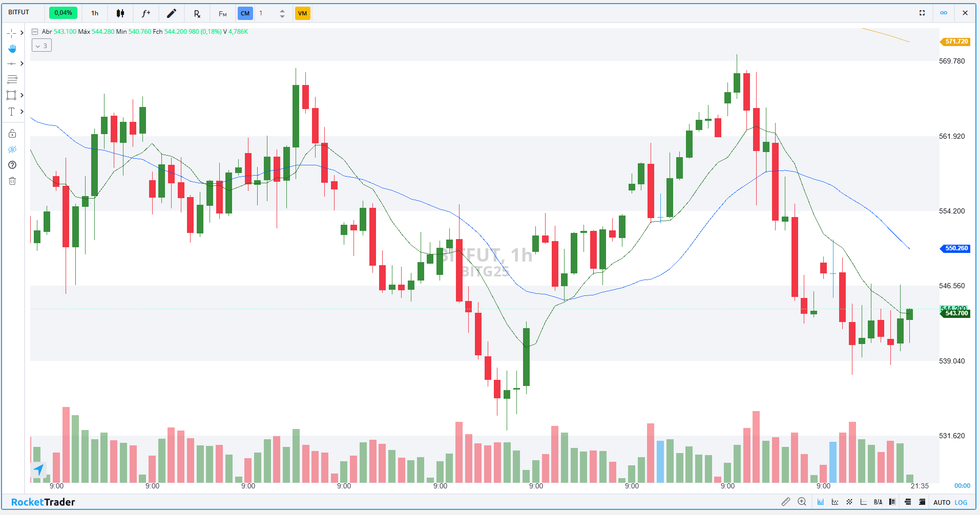Click the blue 550.260 price label

pos(956,248)
